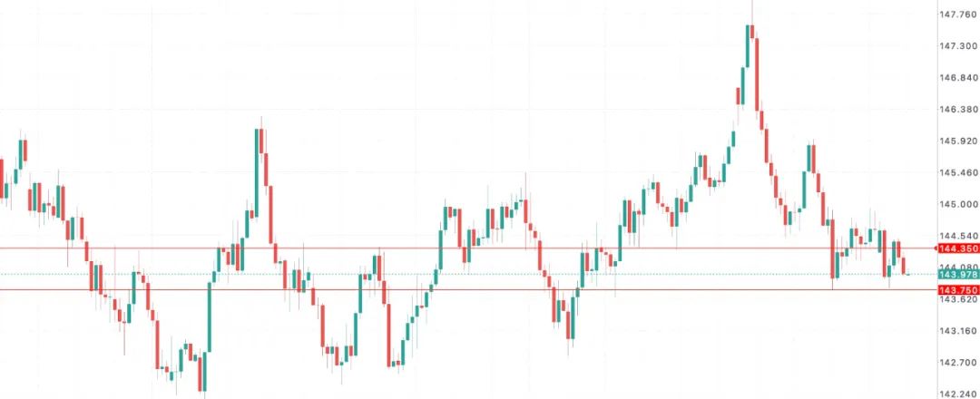
Task: Select the 144.540 price axis label
Action: point(958,236)
